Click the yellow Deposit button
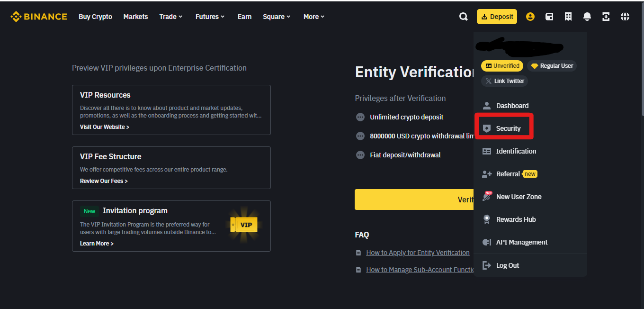 tap(497, 17)
